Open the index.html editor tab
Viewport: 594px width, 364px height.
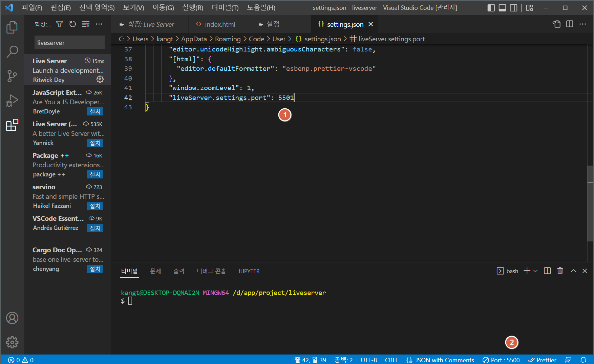click(x=220, y=24)
